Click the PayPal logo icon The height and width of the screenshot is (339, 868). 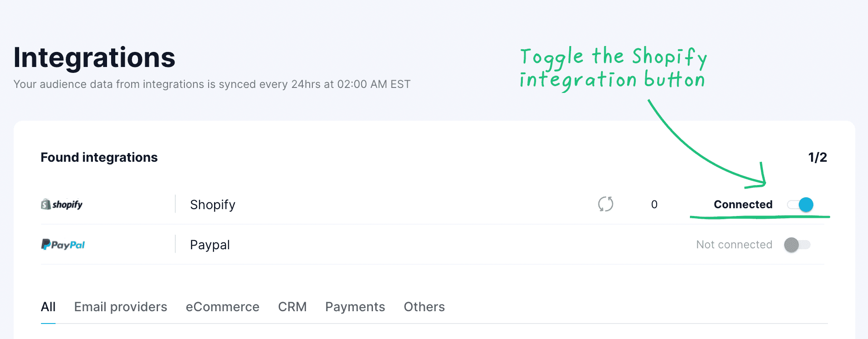(x=63, y=245)
